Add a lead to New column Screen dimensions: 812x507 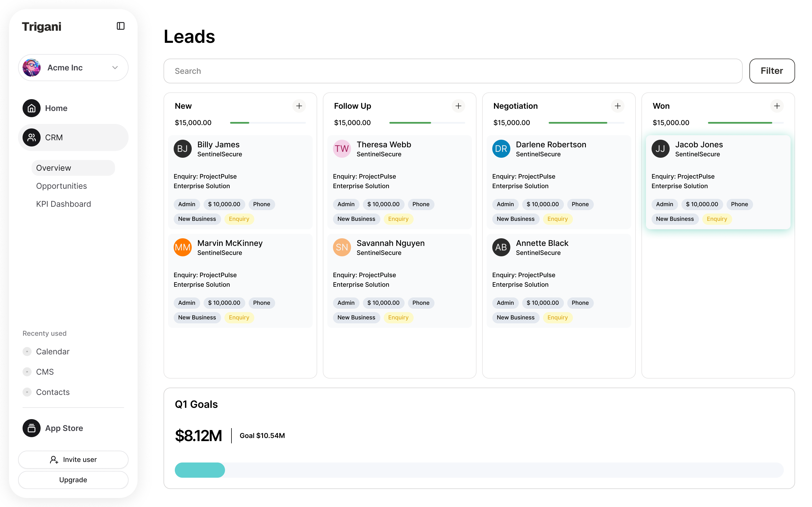pyautogui.click(x=299, y=106)
